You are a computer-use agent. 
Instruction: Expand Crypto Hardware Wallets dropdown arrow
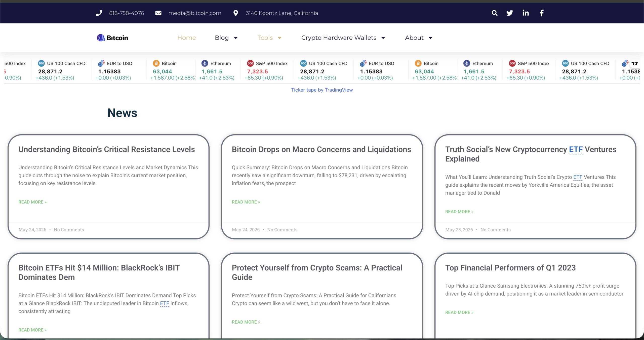pyautogui.click(x=383, y=38)
